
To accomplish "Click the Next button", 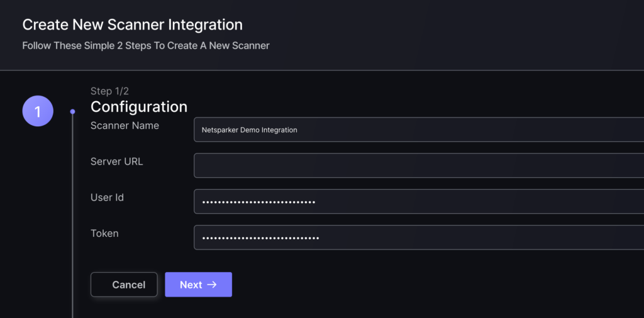I will click(198, 284).
